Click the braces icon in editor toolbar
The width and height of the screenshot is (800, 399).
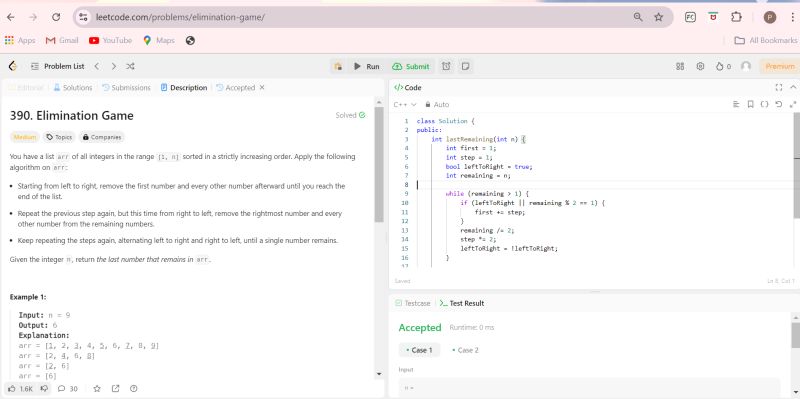tap(764, 104)
